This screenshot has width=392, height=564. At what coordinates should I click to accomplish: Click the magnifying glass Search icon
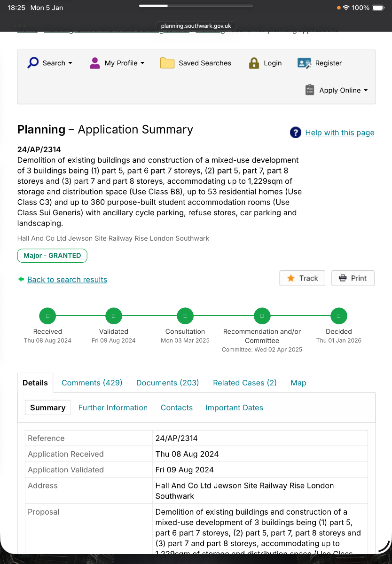(33, 63)
